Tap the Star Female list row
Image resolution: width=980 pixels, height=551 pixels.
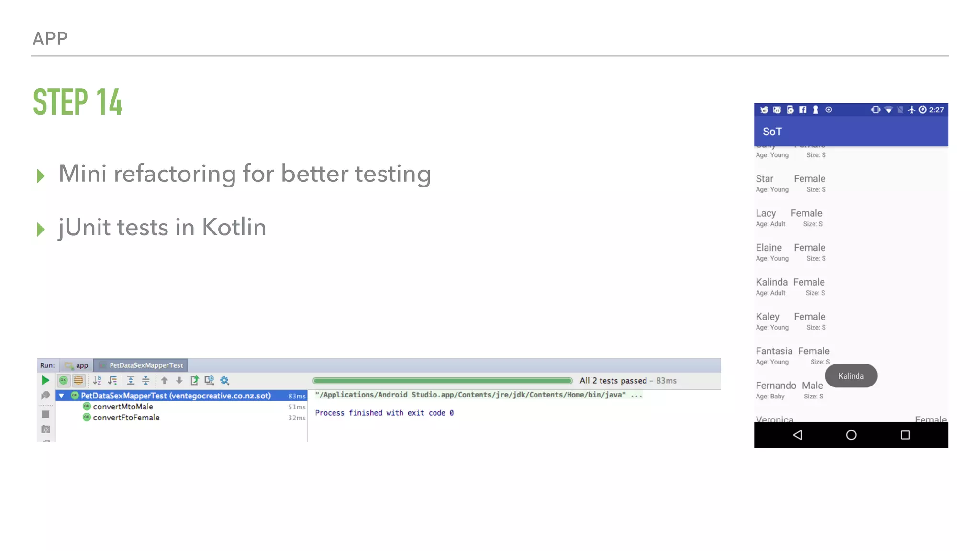click(851, 183)
